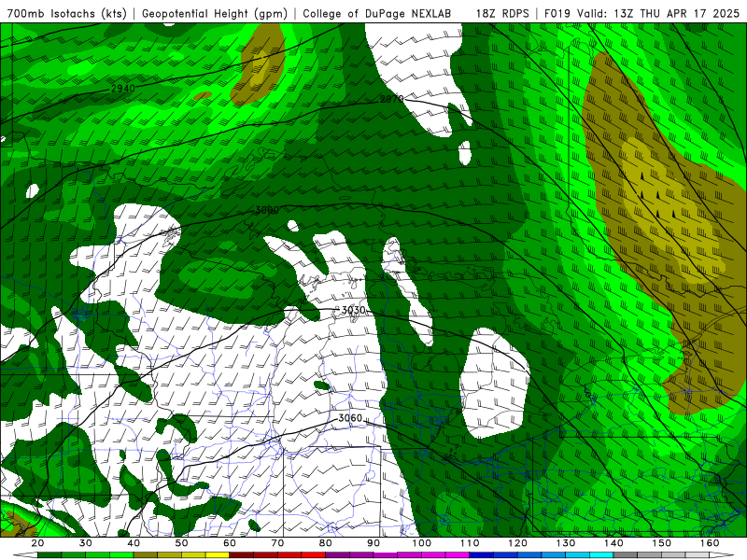
Task: Click "College of DuPage NEXLAB" in the header
Action: 377,13
